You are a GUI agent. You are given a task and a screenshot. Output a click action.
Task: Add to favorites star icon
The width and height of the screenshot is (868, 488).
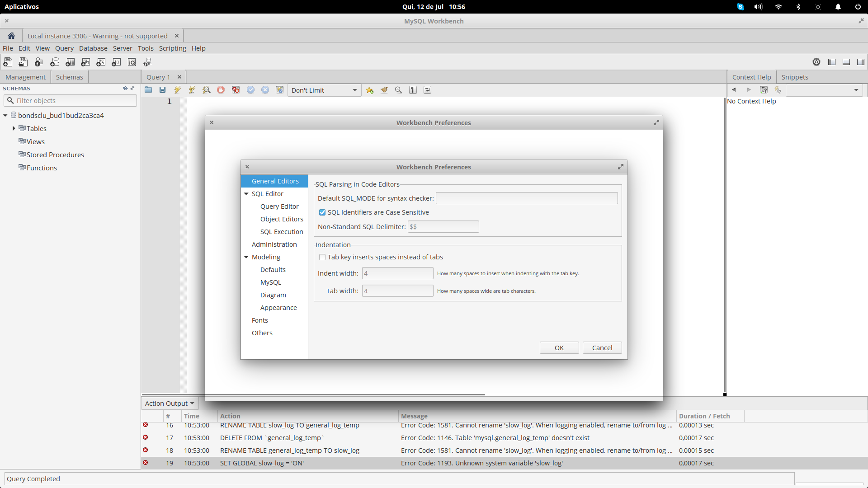coord(370,90)
